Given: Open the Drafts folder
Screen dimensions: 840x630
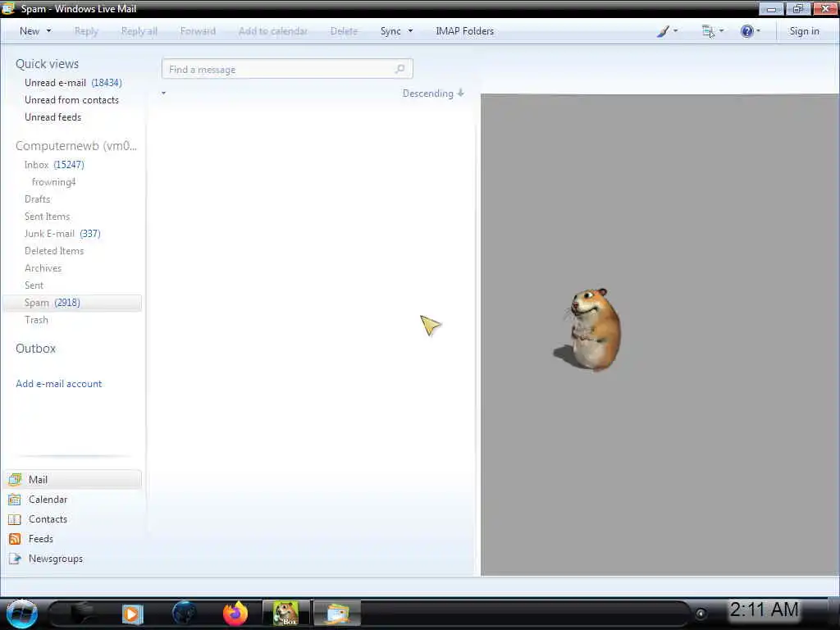Looking at the screenshot, I should pos(37,199).
